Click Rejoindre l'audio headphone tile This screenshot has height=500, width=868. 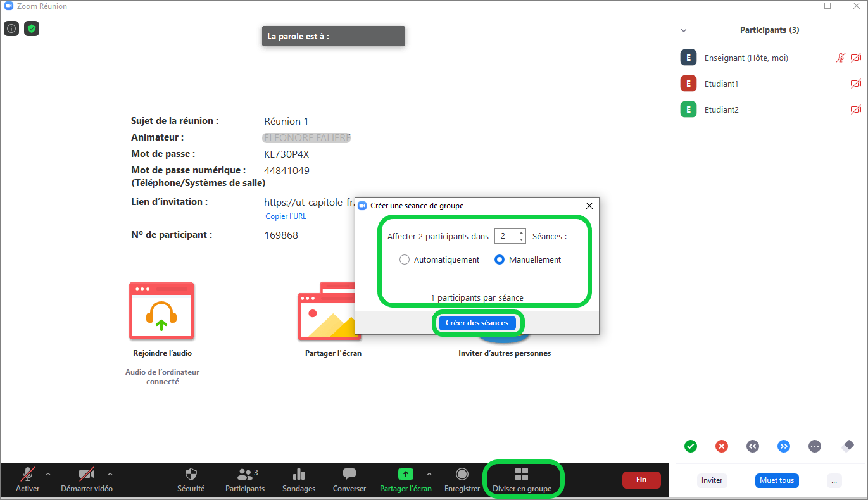(x=161, y=311)
